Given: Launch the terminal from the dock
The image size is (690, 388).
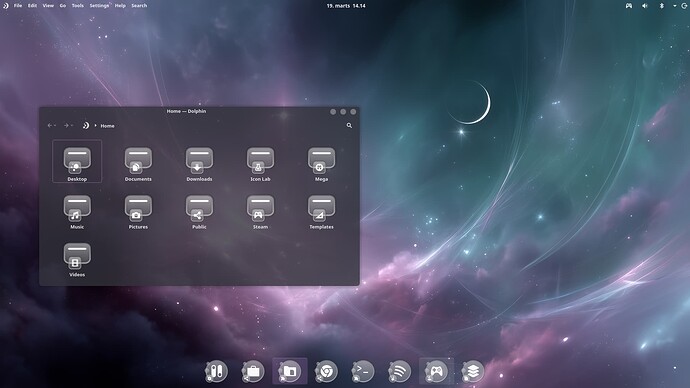Looking at the screenshot, I should (x=363, y=371).
